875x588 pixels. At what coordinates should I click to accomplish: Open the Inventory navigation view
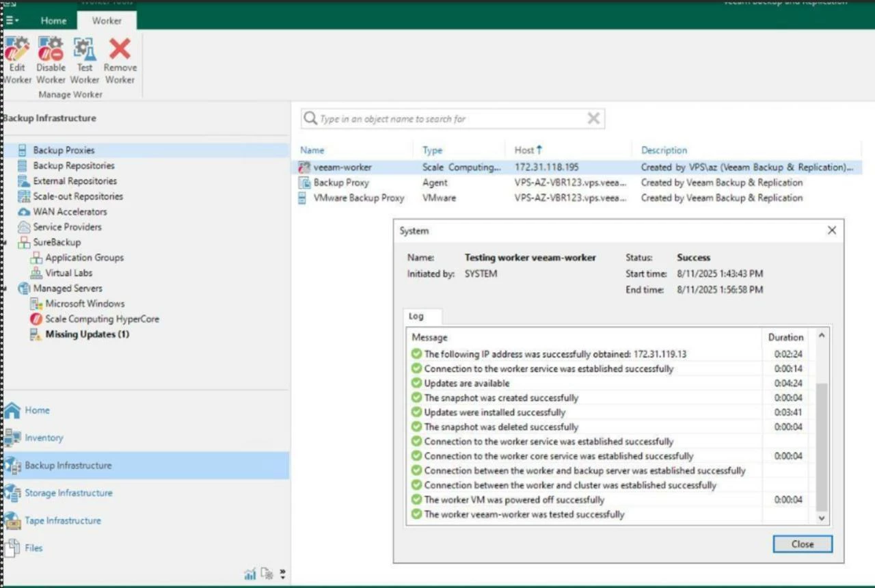point(44,438)
